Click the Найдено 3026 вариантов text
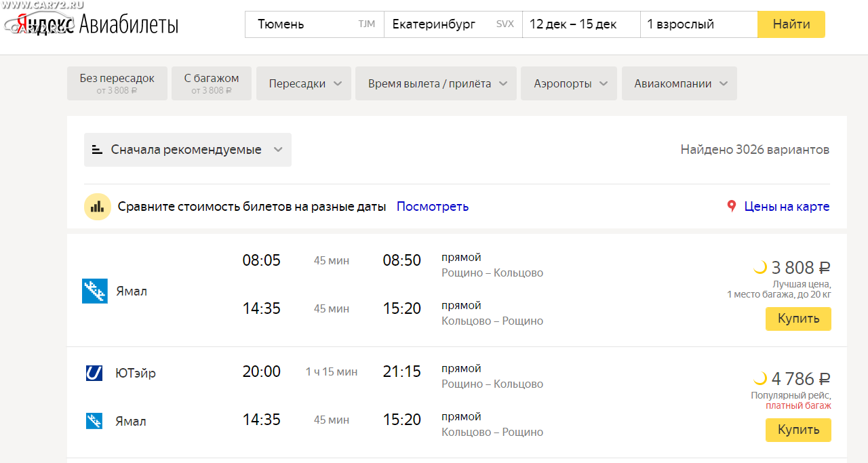Screen dimensions: 868x463 (x=755, y=150)
